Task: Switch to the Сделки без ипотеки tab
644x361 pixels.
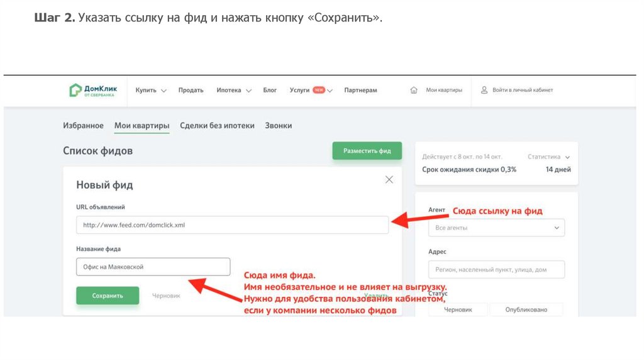Action: pos(217,126)
